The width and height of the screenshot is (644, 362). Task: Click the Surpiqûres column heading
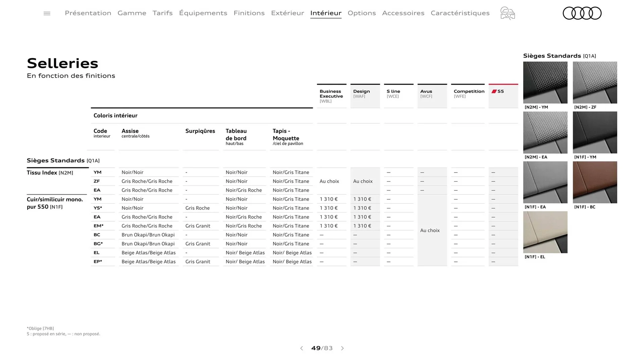200,131
